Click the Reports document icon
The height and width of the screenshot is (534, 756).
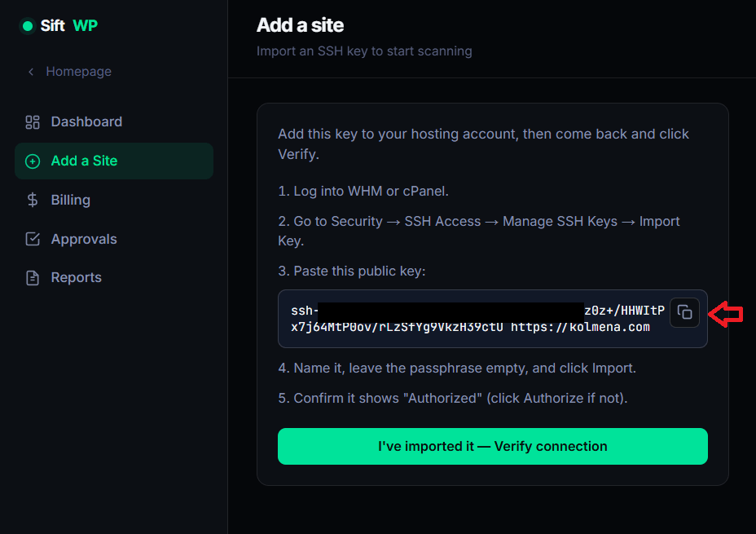point(33,278)
